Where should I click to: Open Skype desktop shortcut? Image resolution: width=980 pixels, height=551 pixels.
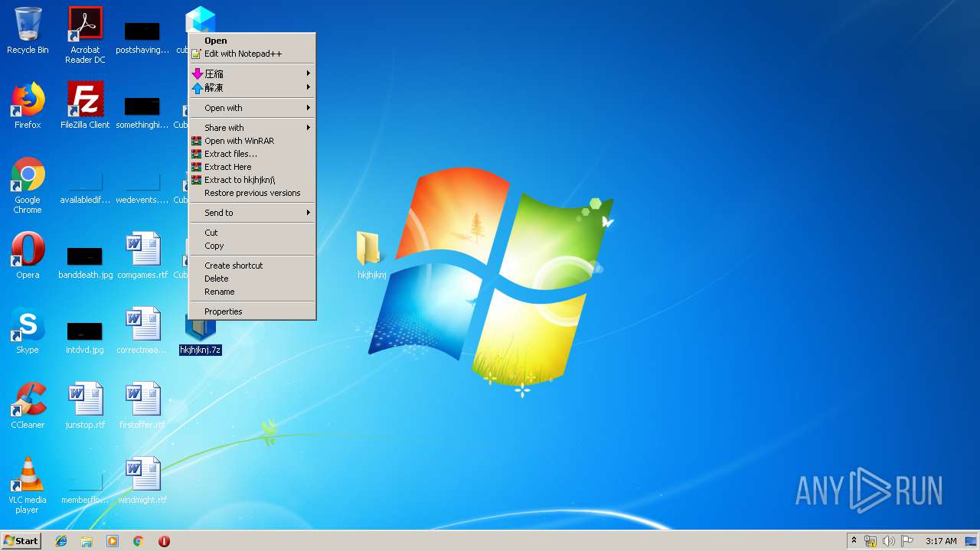coord(28,331)
